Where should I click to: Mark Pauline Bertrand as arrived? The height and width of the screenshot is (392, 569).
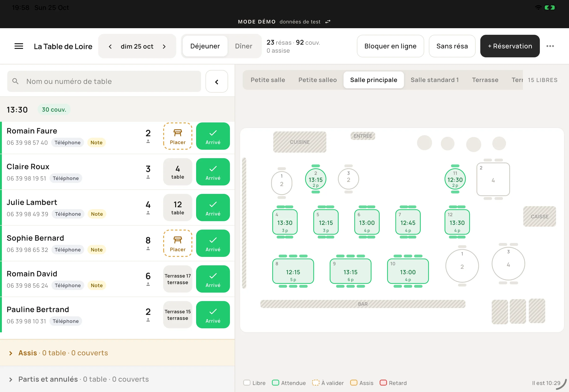point(213,315)
